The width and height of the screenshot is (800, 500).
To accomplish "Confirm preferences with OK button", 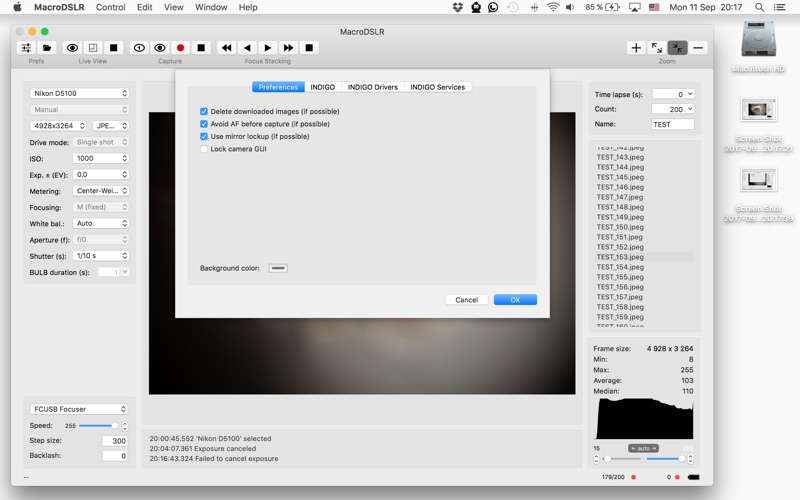I will [x=515, y=300].
